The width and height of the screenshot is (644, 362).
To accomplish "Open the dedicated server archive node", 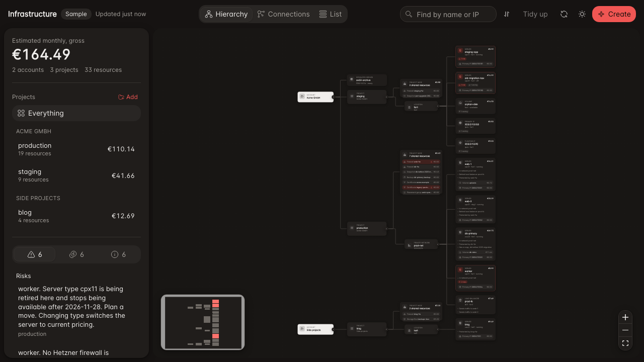I will [367, 80].
